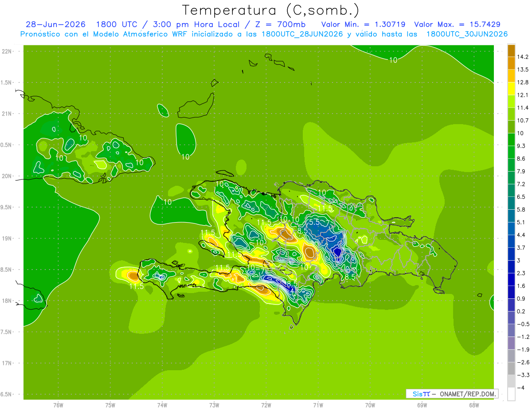The image size is (532, 411).
Task: Click the 3.7 colorbar label
Action: click(521, 248)
